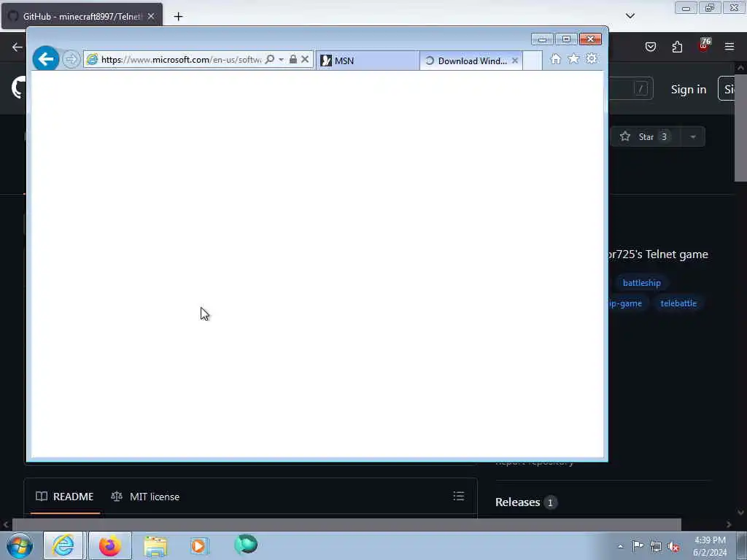This screenshot has height=560, width=747.
Task: Open Windows Media Player from taskbar
Action: (200, 545)
